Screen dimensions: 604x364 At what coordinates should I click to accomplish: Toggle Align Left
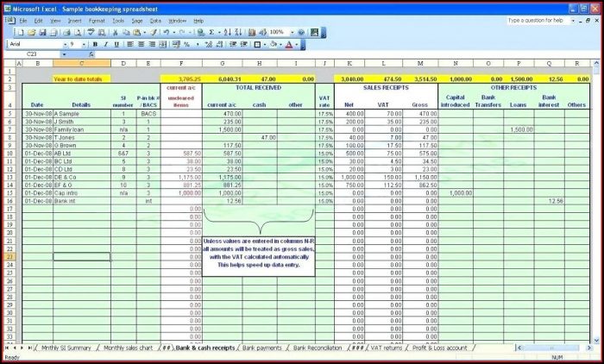tap(130, 45)
